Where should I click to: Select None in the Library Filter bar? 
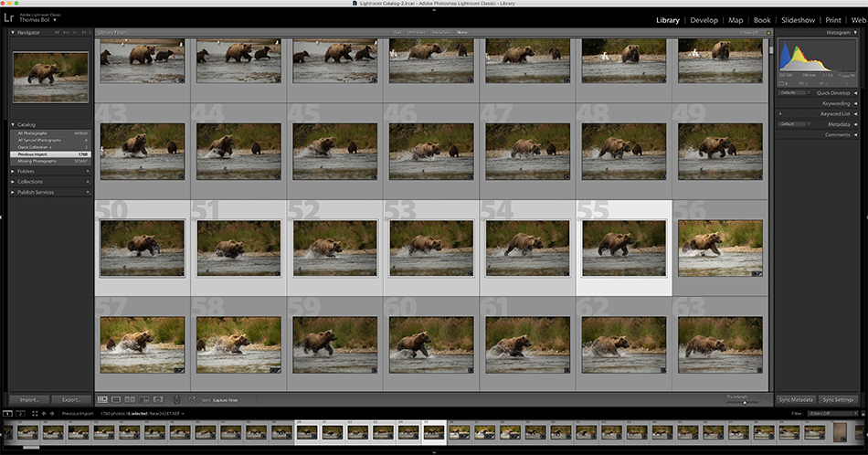461,33
